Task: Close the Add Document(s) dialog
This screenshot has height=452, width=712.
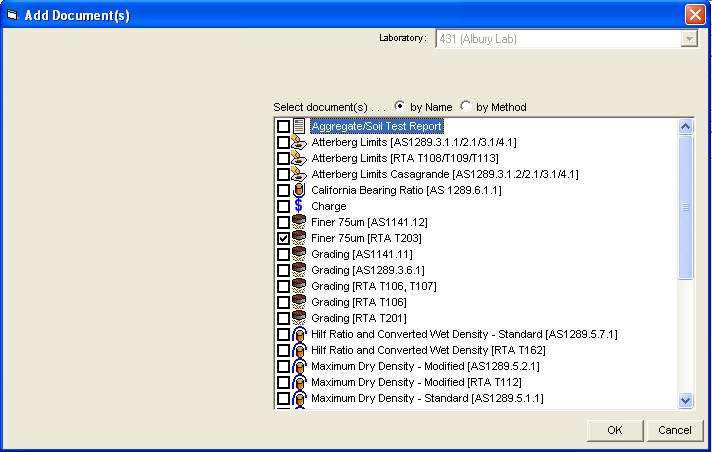Action: [694, 15]
